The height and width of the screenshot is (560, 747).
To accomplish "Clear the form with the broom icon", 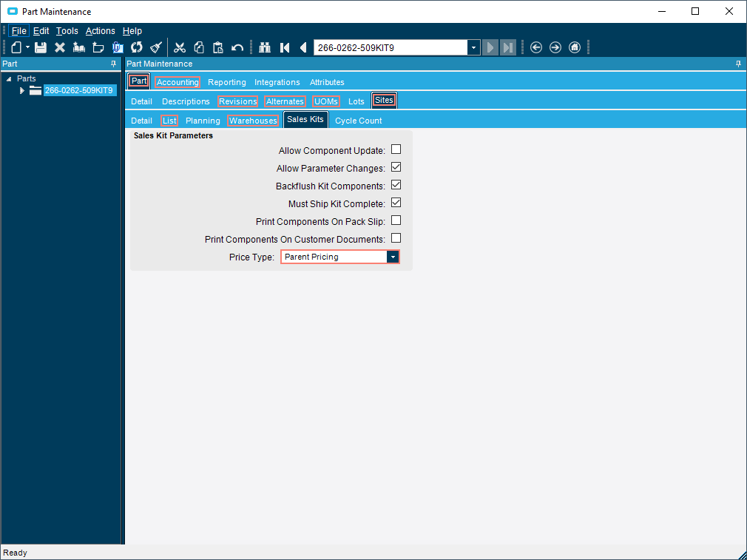I will pyautogui.click(x=156, y=47).
